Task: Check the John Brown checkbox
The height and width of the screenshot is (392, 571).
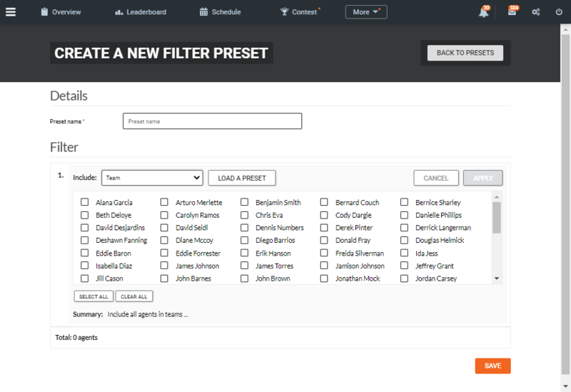Action: 244,278
